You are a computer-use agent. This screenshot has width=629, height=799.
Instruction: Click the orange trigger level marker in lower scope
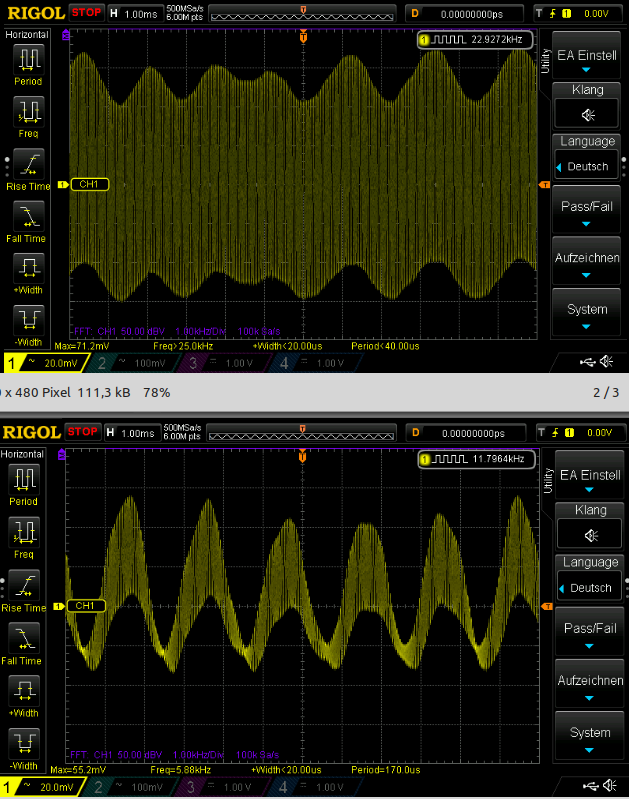click(x=545, y=606)
